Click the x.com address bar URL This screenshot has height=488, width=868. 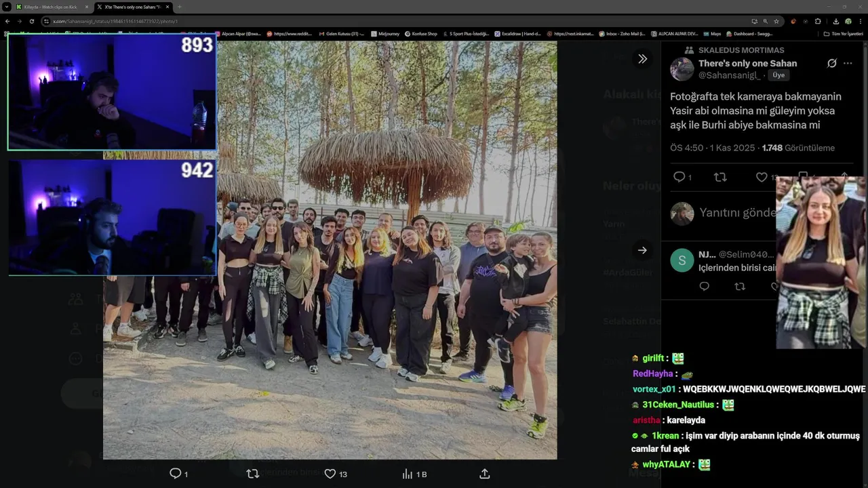[115, 21]
